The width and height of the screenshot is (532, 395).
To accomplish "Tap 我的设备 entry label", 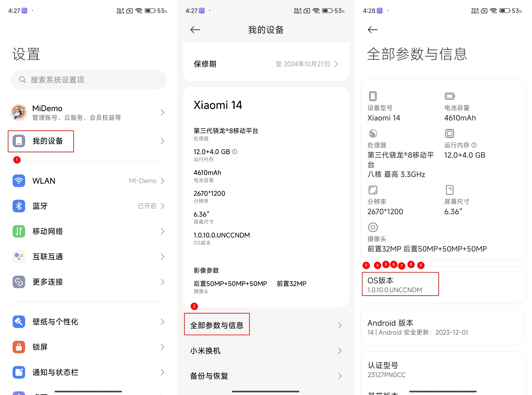I will pos(48,141).
